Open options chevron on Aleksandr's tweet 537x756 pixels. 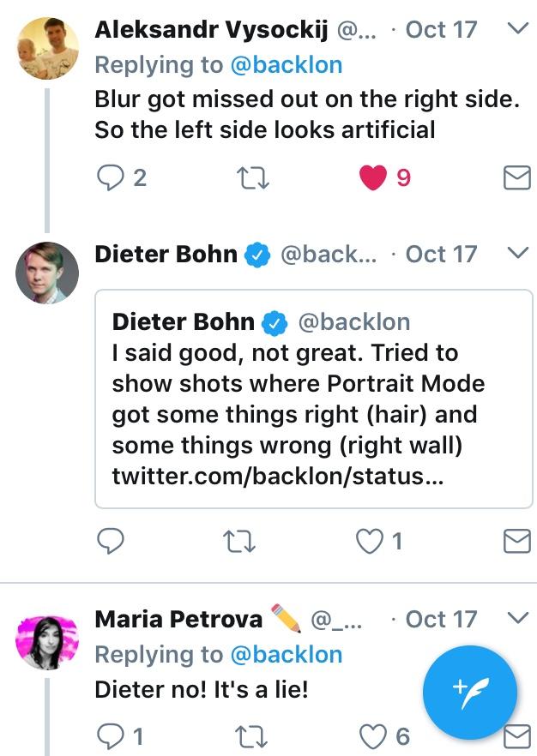[x=517, y=29]
